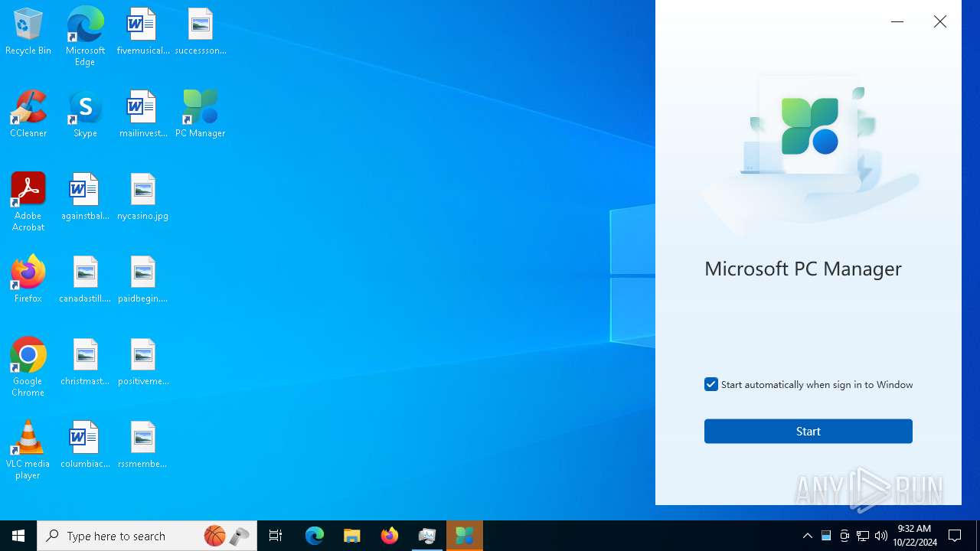This screenshot has width=980, height=551.
Task: Select the canadastill image file icon
Action: 85,280
